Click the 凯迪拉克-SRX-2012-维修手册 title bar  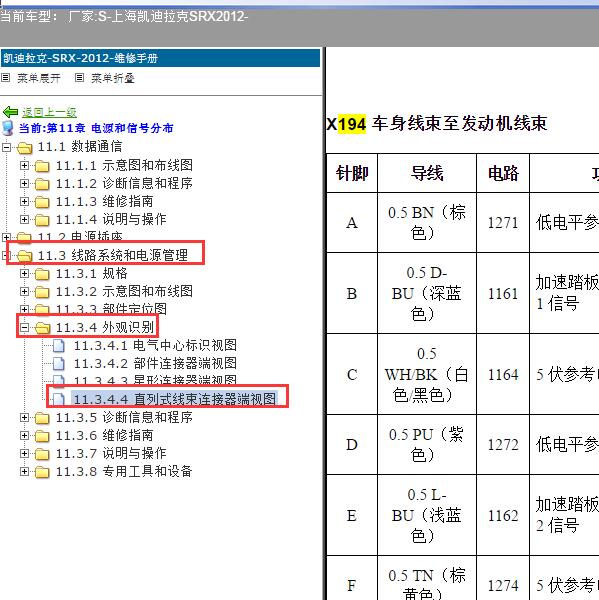click(160, 58)
